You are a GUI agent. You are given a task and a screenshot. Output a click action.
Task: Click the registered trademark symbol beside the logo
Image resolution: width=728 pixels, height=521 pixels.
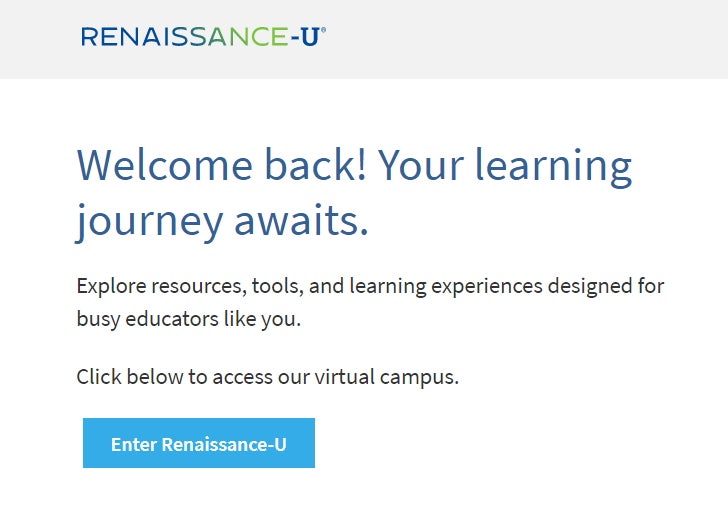[x=323, y=31]
